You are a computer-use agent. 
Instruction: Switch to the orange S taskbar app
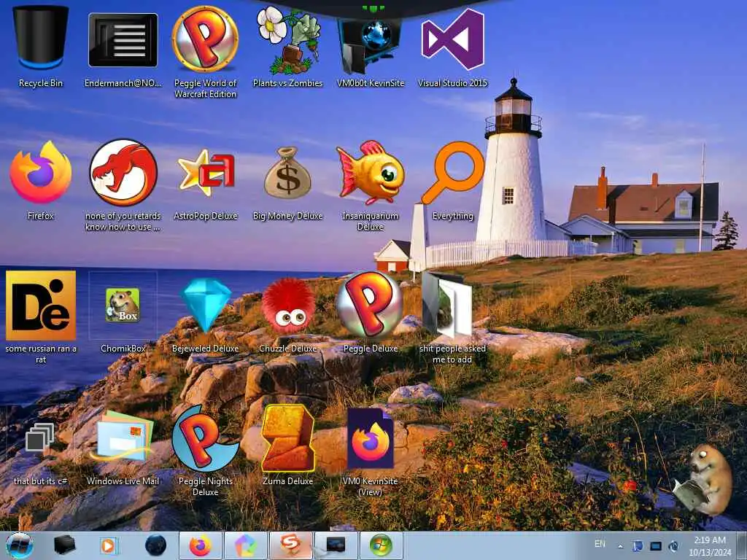click(290, 545)
